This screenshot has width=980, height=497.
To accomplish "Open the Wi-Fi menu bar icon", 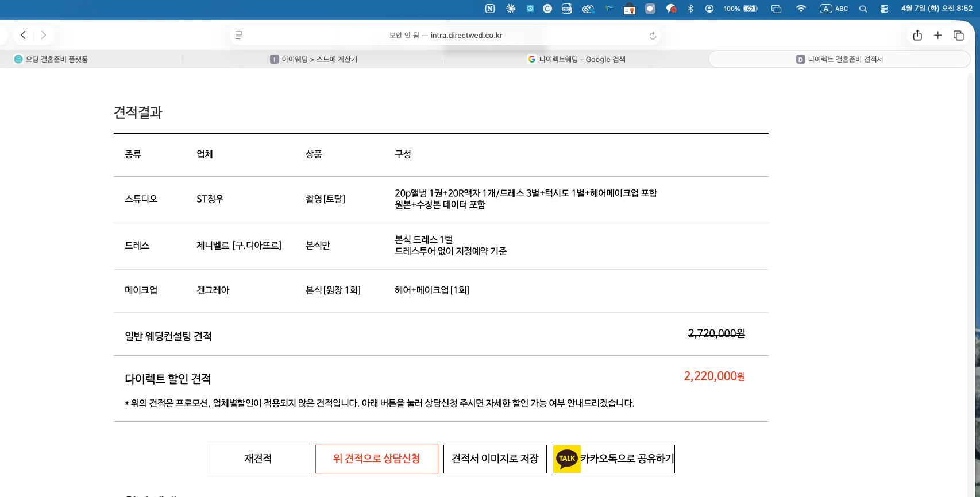I will [801, 9].
